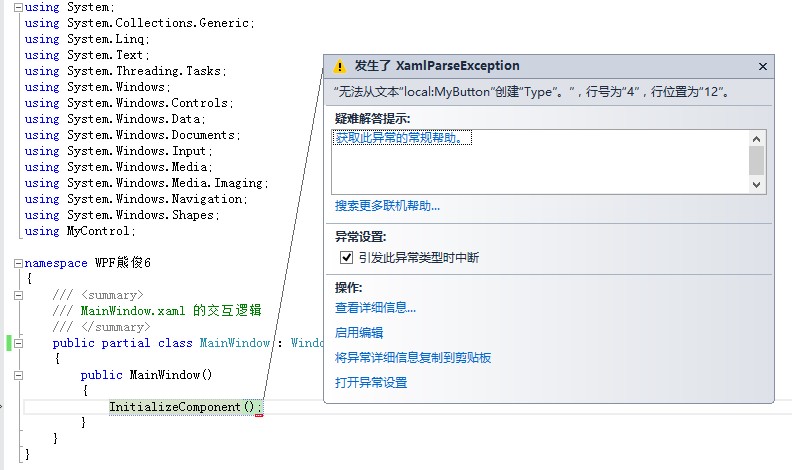The height and width of the screenshot is (470, 792).
Task: Click '搜索更多联机帮助...' link
Action: click(x=387, y=206)
